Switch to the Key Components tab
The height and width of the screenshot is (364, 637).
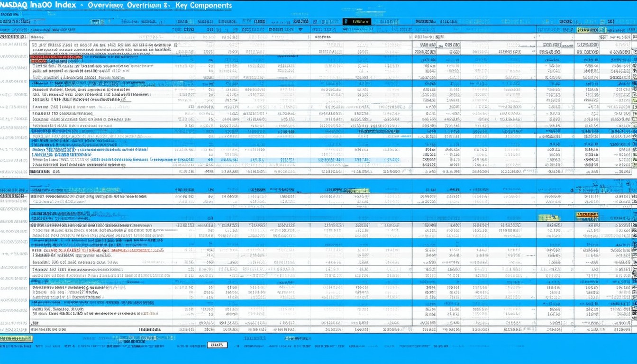coord(203,6)
